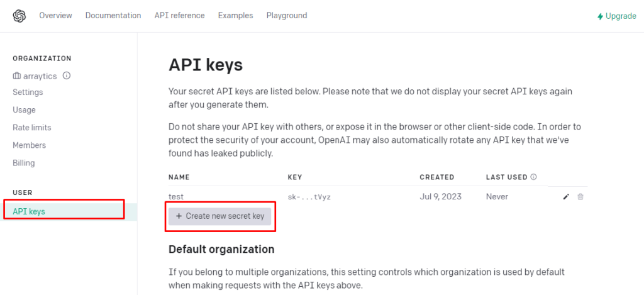This screenshot has height=295, width=644.
Task: Open the Documentation page
Action: tap(113, 16)
